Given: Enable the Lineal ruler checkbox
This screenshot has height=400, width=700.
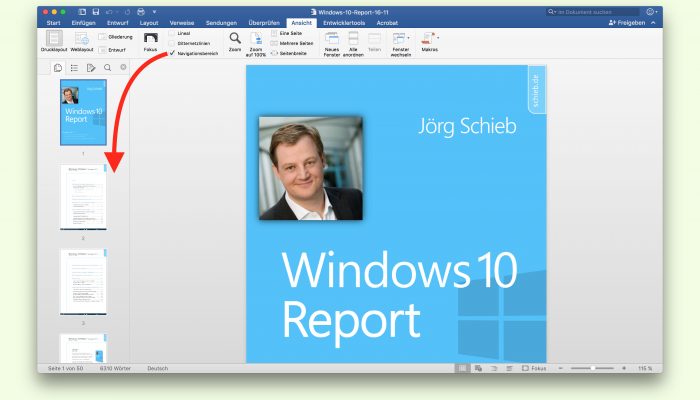Looking at the screenshot, I should (x=172, y=33).
